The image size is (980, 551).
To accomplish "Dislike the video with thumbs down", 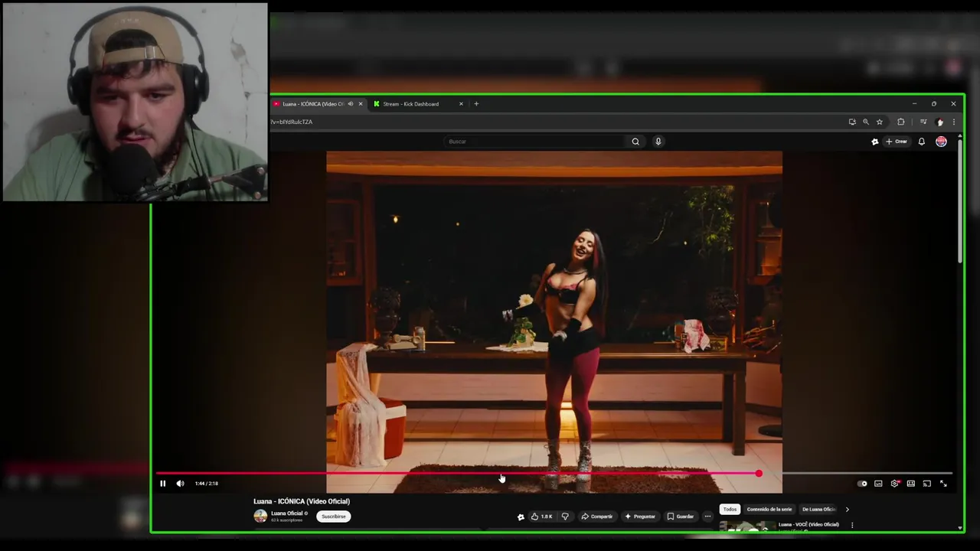I will click(565, 517).
